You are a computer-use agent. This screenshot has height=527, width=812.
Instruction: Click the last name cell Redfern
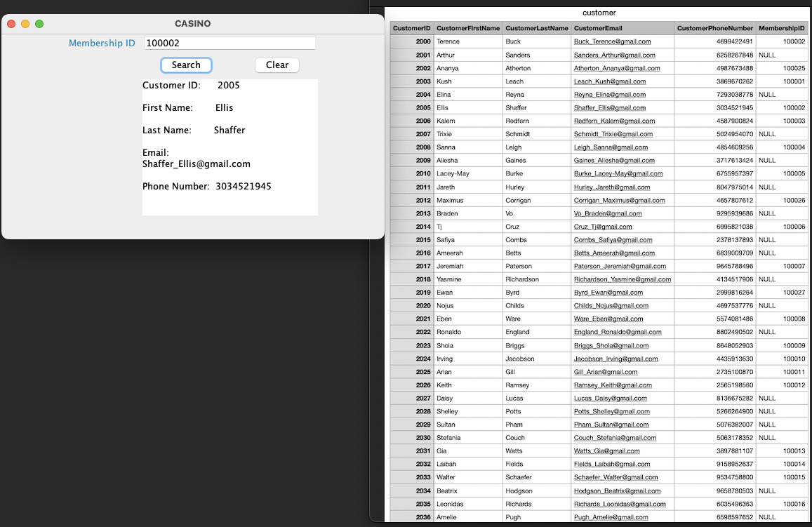point(536,121)
